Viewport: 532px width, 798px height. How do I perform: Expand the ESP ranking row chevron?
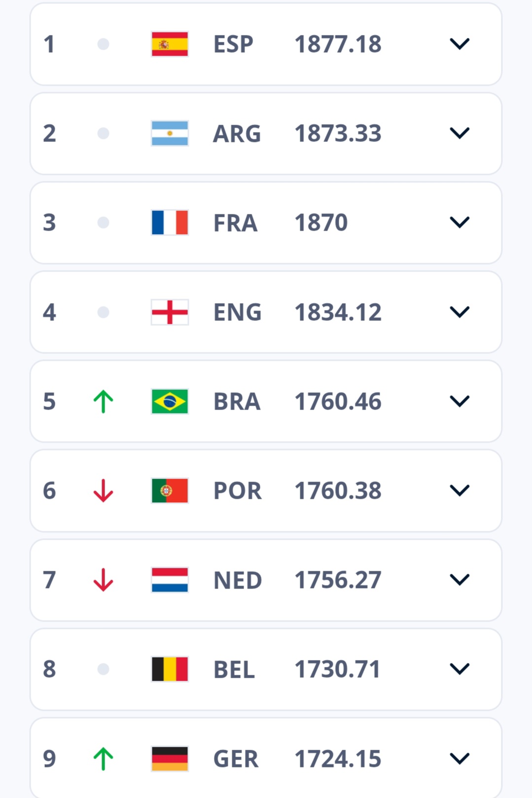tap(459, 44)
